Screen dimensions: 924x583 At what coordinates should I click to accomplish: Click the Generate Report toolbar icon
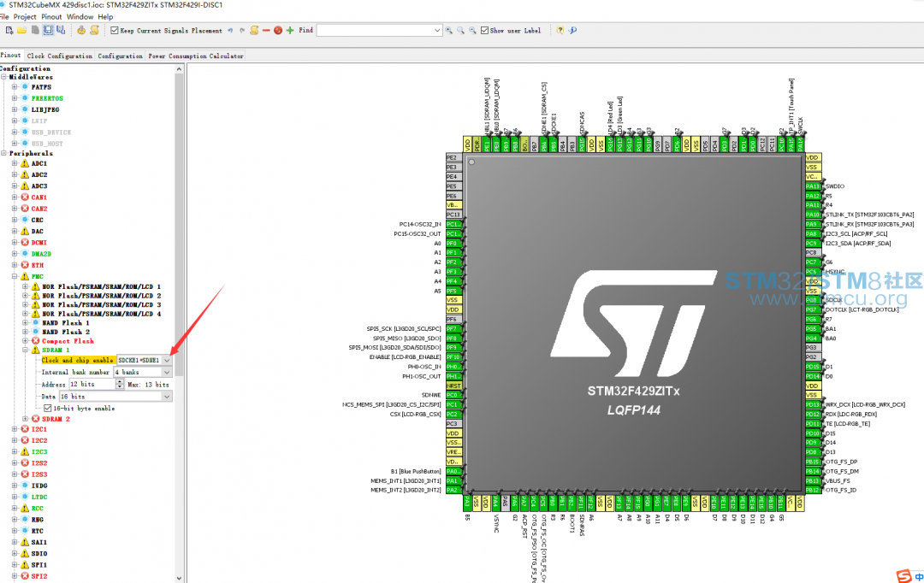tap(94, 30)
